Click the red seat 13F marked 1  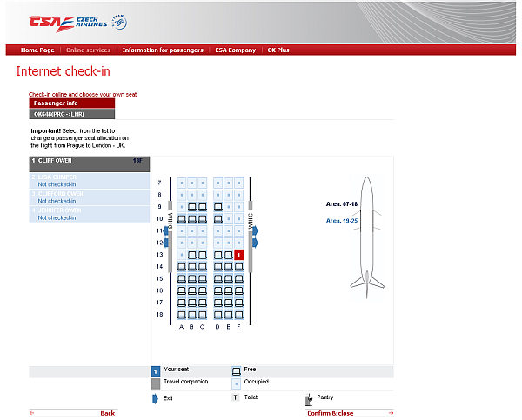(x=238, y=255)
